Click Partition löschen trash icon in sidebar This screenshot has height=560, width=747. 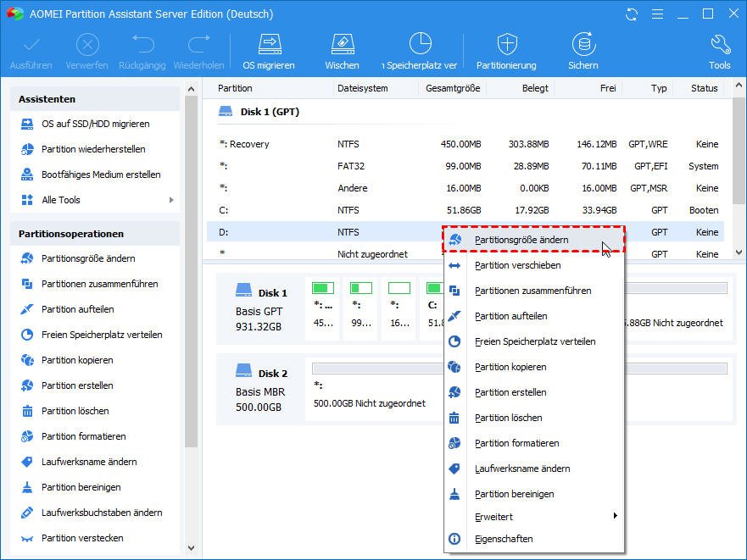click(x=26, y=411)
